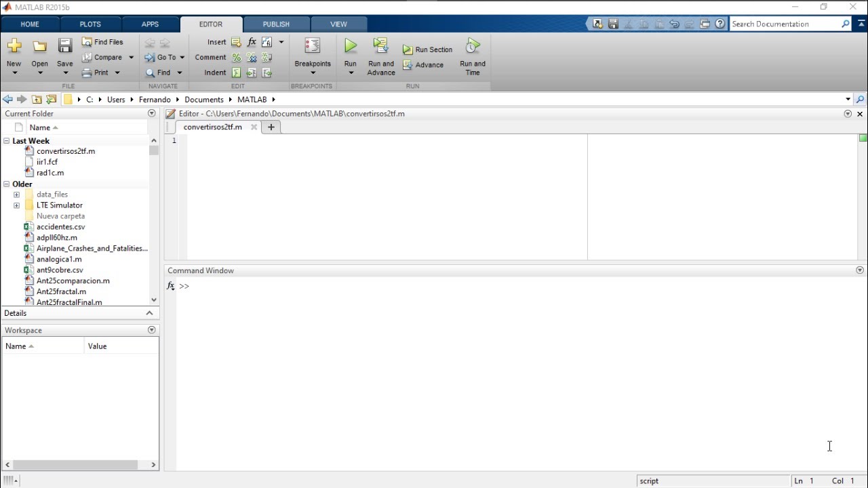
Task: Open the New dropdown arrow
Action: click(14, 73)
